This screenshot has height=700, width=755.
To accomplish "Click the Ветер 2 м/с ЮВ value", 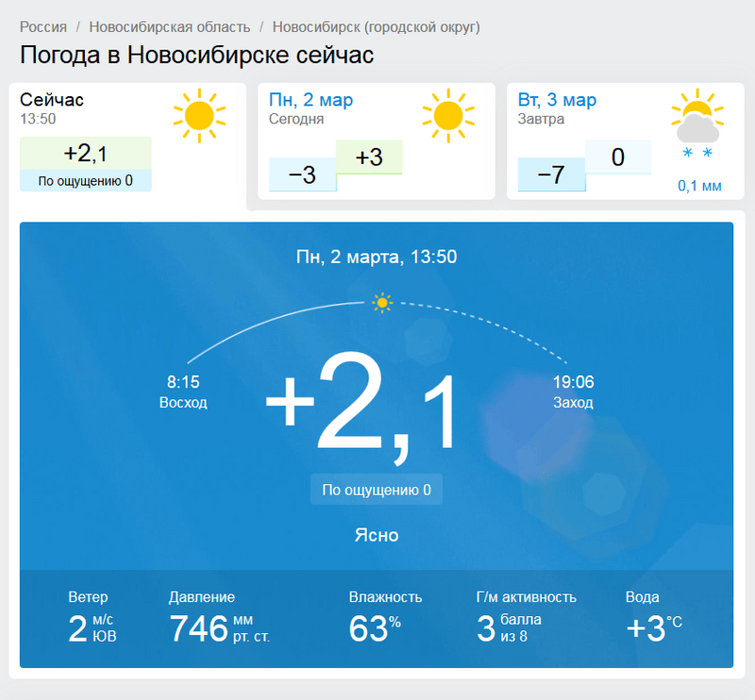I will point(92,618).
